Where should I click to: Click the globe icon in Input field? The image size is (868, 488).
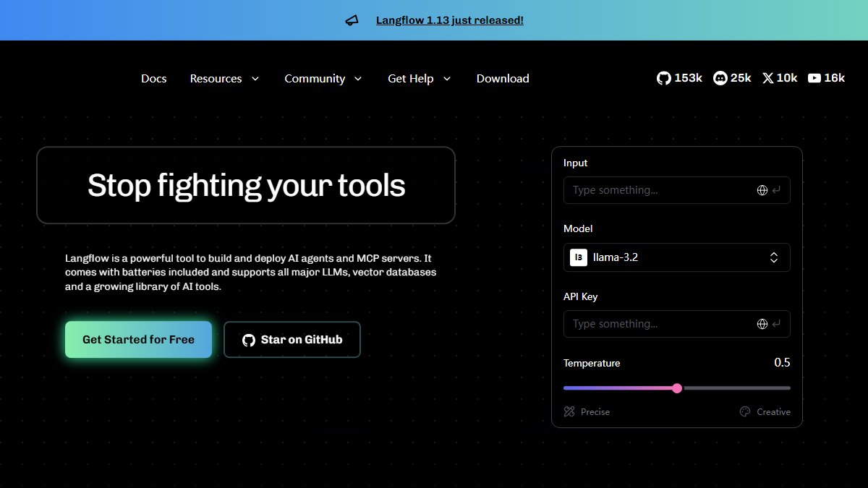762,190
